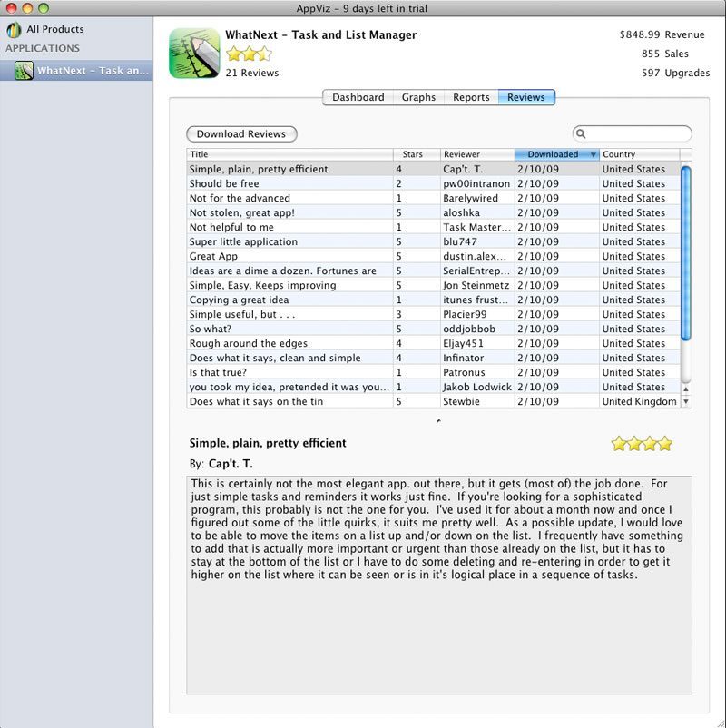Click the Downloaded column sort arrow
Screen dimensions: 726x728
click(594, 155)
